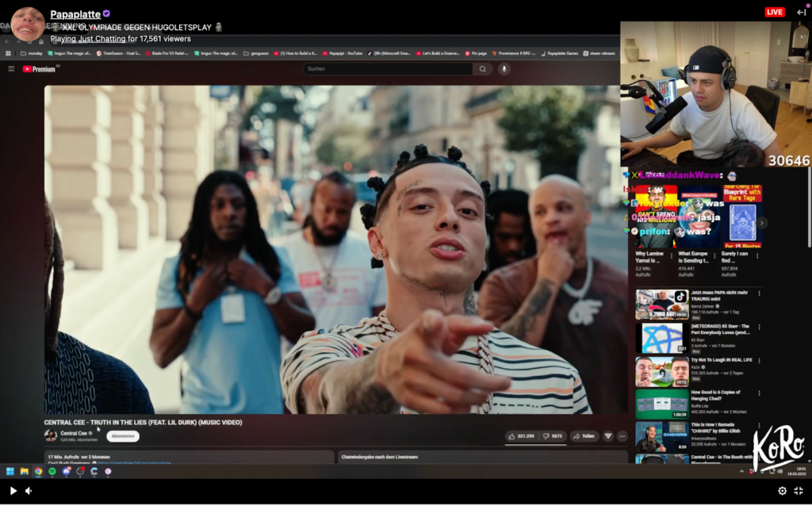The height and width of the screenshot is (514, 812).
Task: Open more actions three-dot menu under video
Action: (622, 436)
